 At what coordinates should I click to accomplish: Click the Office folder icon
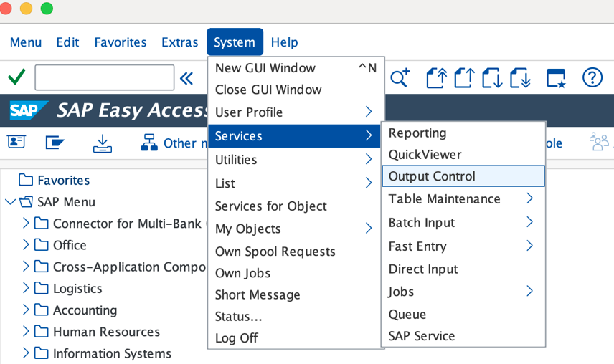(42, 245)
